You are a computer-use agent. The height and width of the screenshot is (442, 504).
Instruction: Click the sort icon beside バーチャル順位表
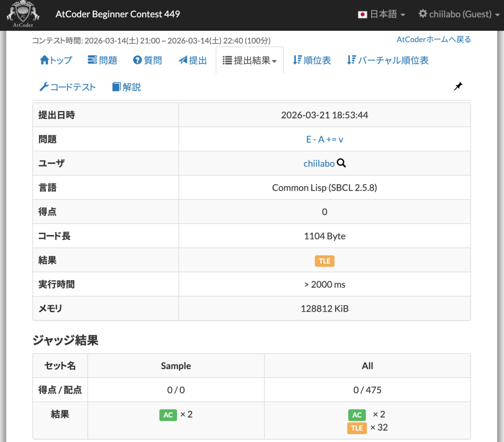click(x=351, y=60)
